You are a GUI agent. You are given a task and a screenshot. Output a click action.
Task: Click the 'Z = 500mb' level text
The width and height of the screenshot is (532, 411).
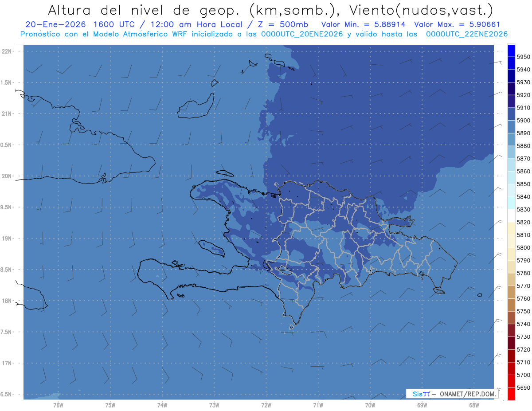283,24
